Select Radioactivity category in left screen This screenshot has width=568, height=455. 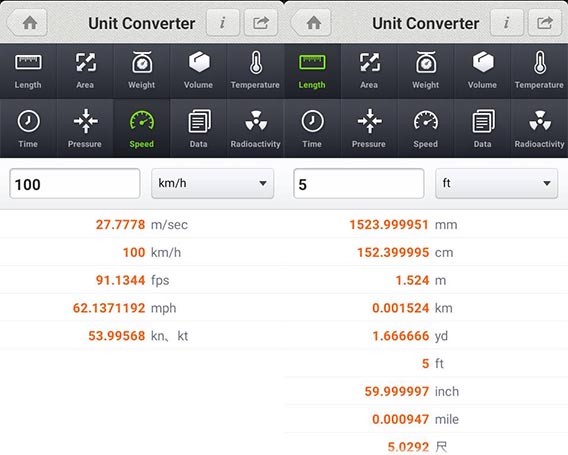(x=255, y=128)
